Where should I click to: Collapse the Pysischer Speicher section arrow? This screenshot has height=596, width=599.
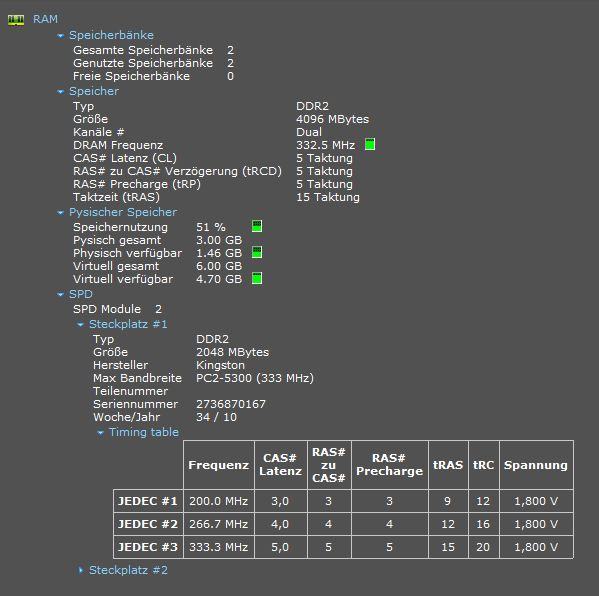coord(60,213)
